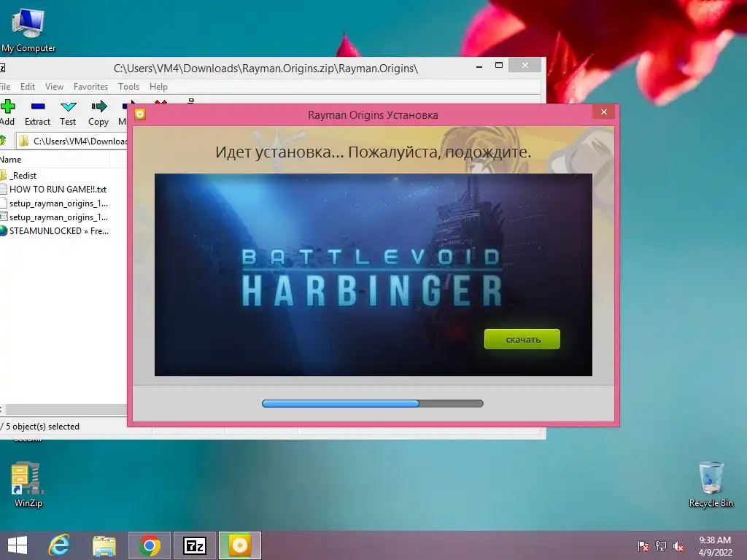Click the muted volume tray icon
The width and height of the screenshot is (747, 560).
click(x=678, y=546)
